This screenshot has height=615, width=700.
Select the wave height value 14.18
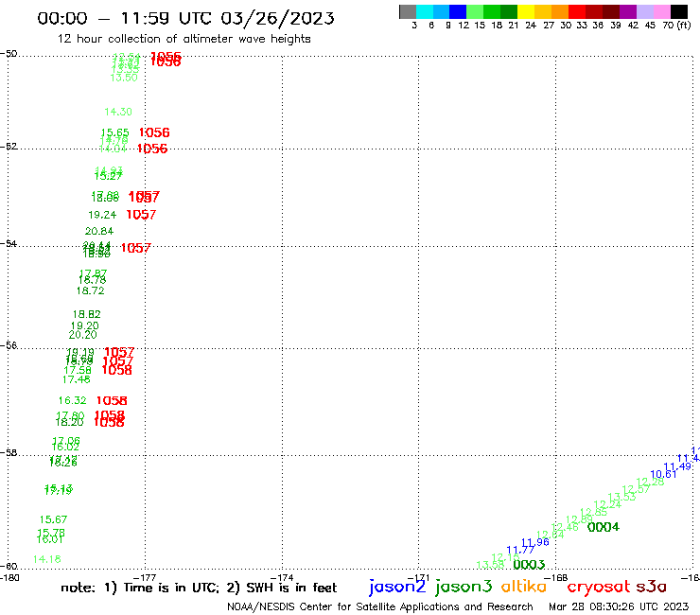click(47, 559)
